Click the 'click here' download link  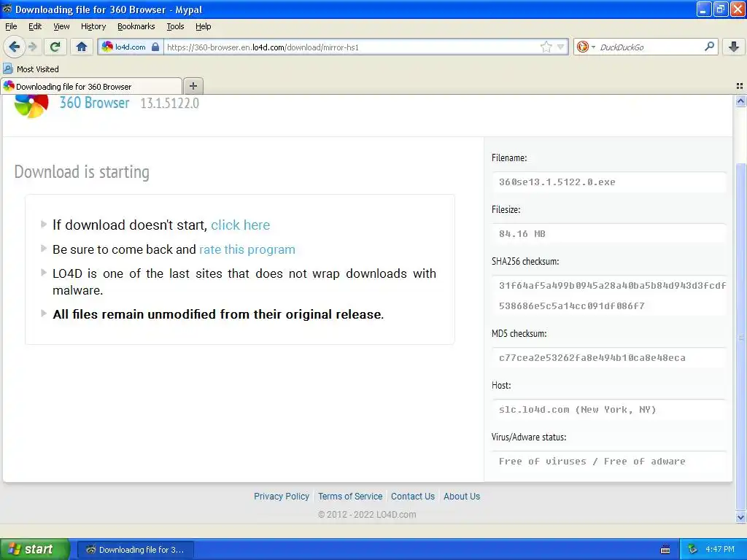pos(241,225)
